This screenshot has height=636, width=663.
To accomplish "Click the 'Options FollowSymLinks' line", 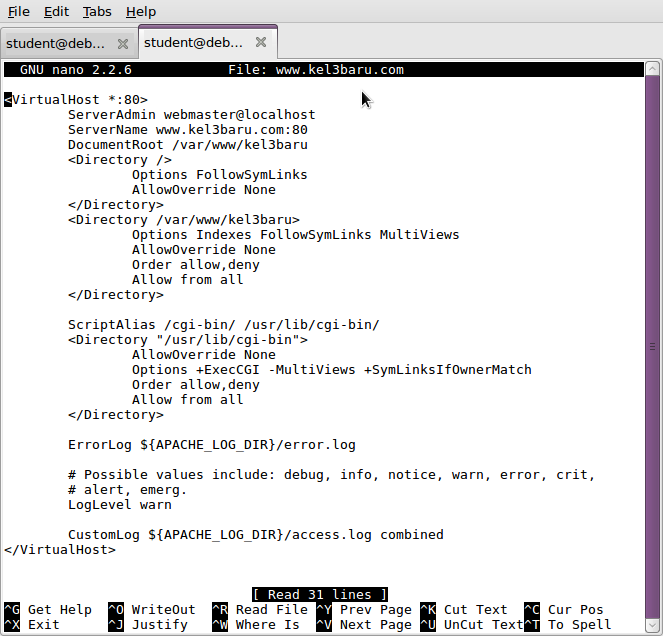I will 219,175.
